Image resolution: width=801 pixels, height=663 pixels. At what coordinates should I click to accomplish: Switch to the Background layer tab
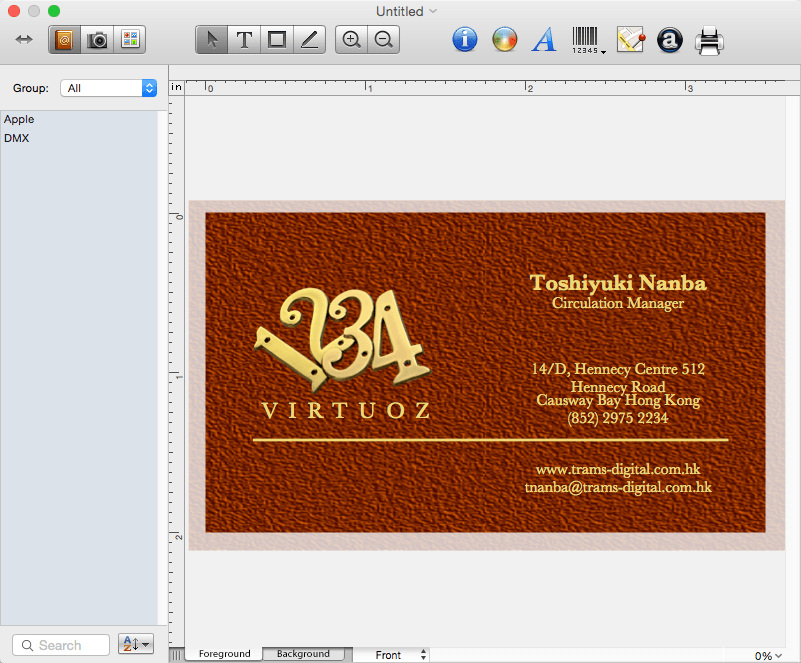pos(303,654)
